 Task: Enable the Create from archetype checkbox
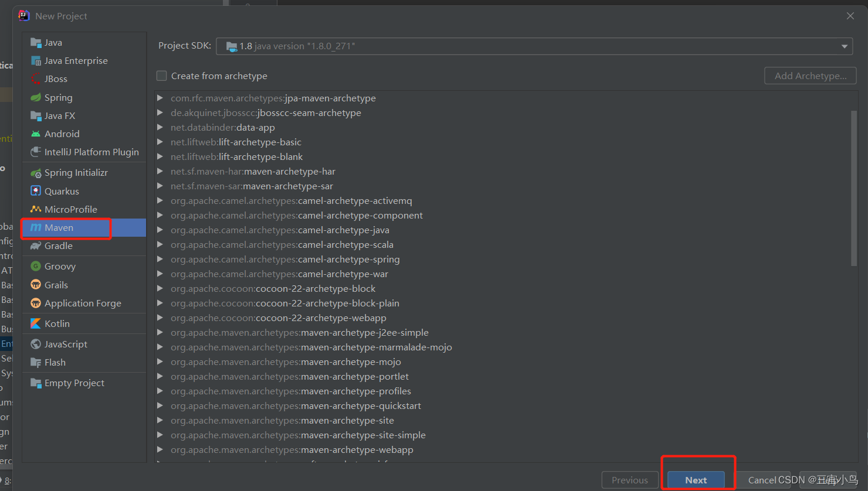click(161, 76)
